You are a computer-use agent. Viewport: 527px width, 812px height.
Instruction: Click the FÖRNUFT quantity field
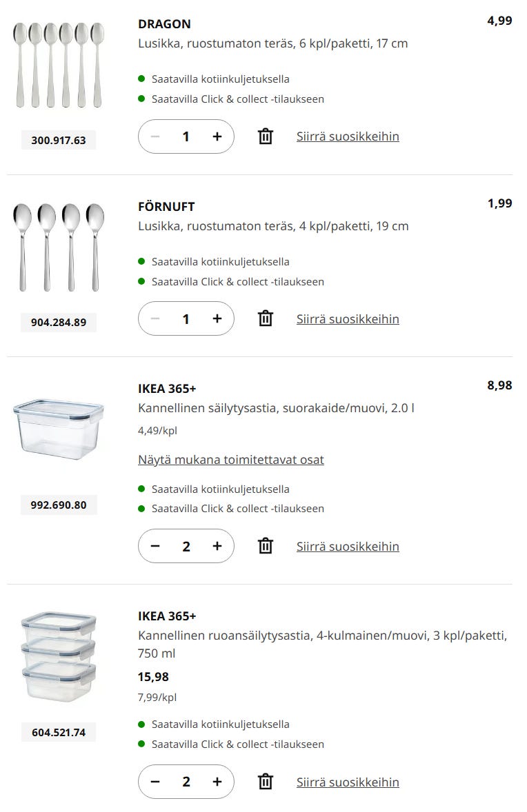tap(186, 318)
